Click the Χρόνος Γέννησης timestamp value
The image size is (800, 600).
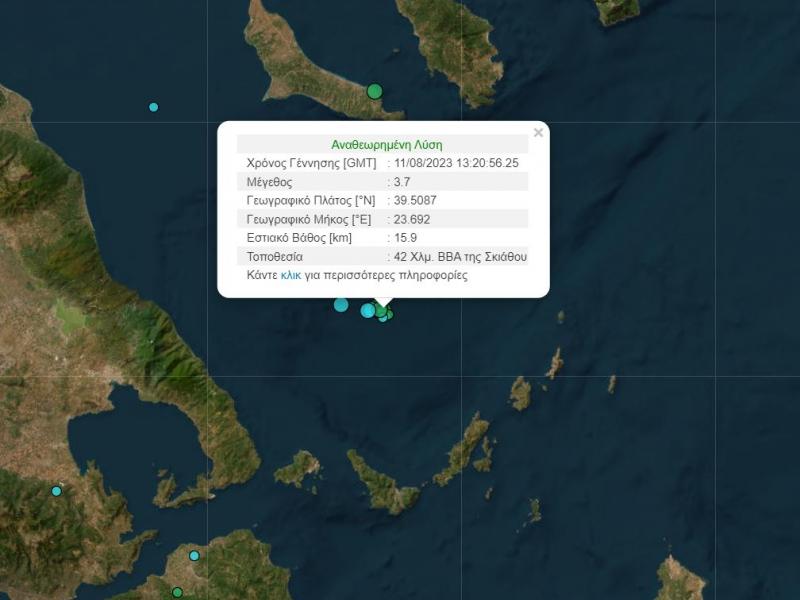coord(457,163)
